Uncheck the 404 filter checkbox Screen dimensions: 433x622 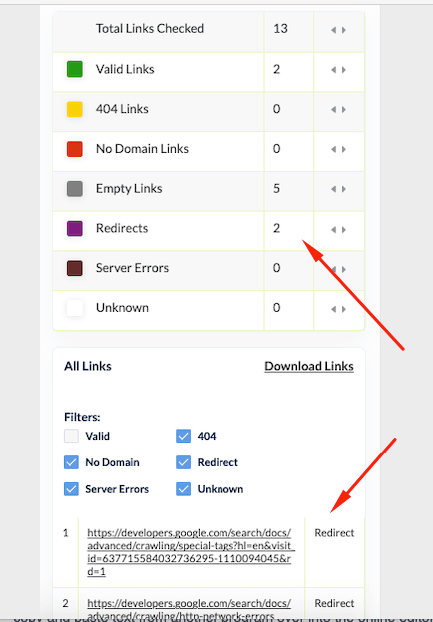(183, 436)
